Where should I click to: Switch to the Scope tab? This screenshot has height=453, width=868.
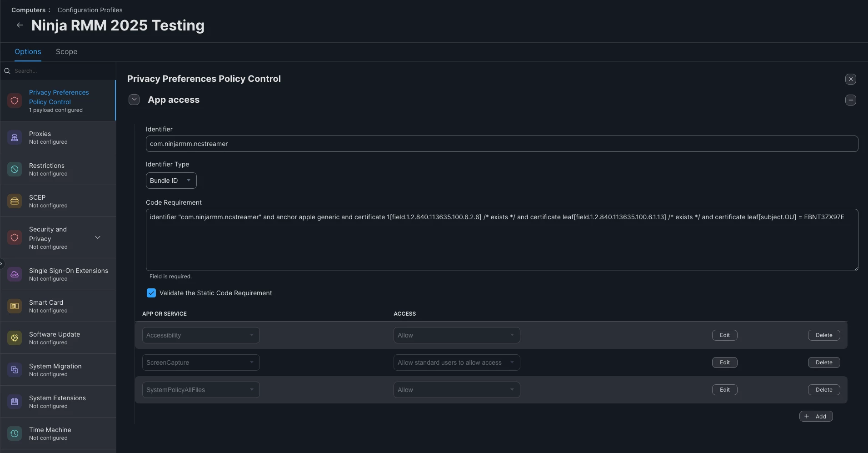point(66,52)
